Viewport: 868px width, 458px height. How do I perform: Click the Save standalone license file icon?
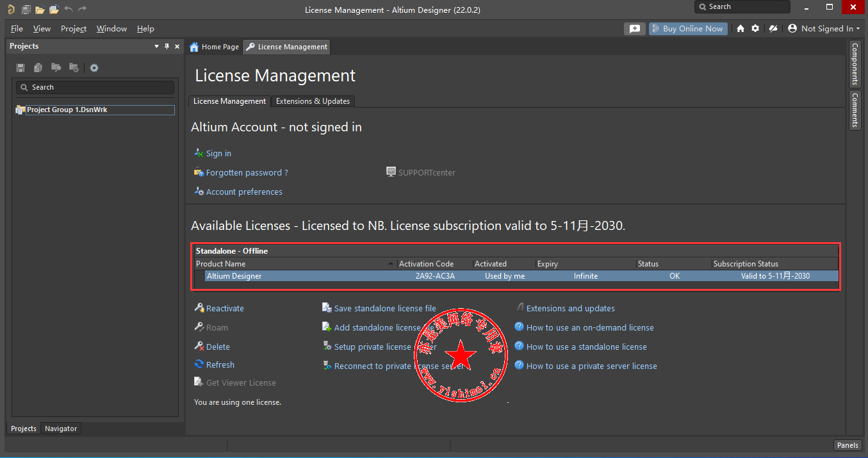[327, 308]
